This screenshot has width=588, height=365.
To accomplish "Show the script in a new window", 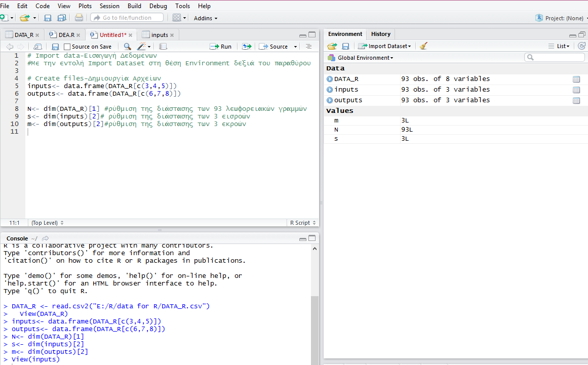I will (x=37, y=47).
